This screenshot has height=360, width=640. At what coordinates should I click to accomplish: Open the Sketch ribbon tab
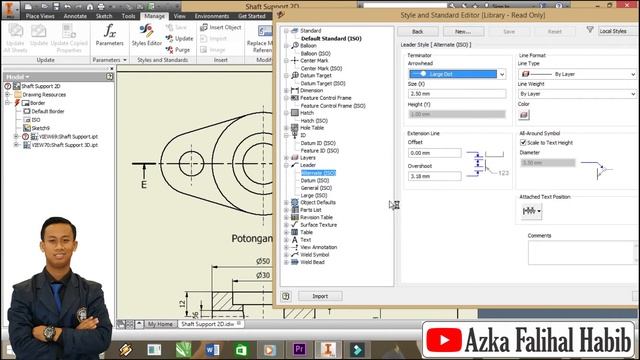click(x=104, y=16)
